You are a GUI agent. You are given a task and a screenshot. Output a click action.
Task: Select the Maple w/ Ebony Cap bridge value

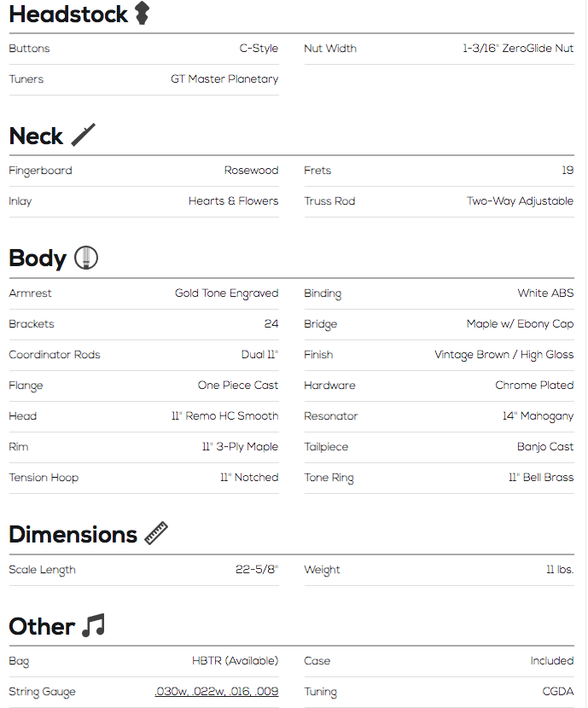[x=521, y=324]
